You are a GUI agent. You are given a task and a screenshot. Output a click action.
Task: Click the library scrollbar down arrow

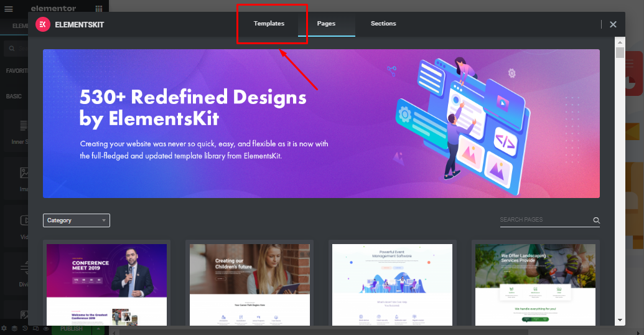coord(620,320)
